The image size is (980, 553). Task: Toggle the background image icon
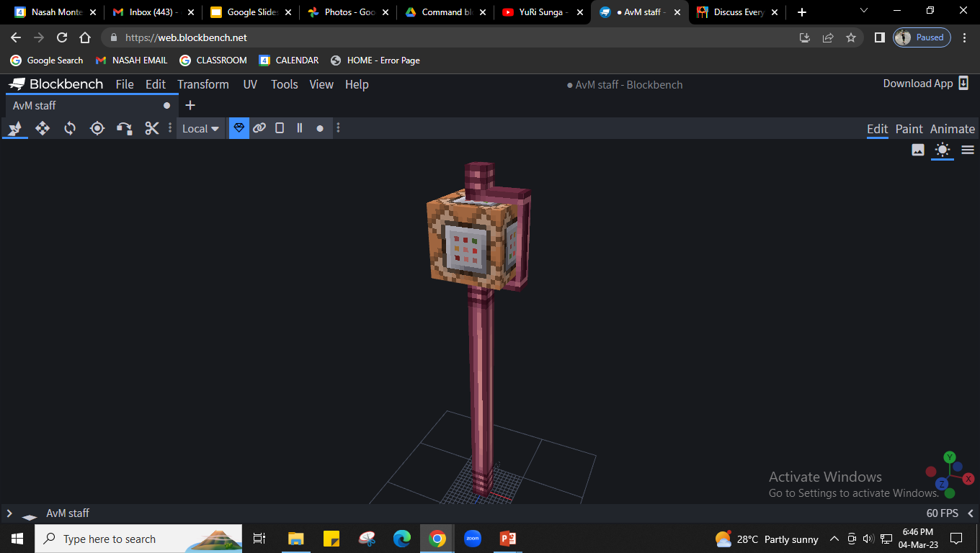coord(917,150)
